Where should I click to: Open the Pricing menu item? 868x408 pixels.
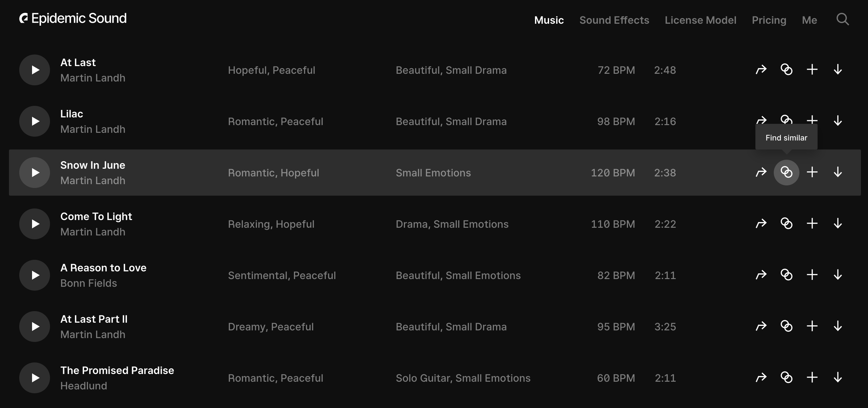click(769, 20)
